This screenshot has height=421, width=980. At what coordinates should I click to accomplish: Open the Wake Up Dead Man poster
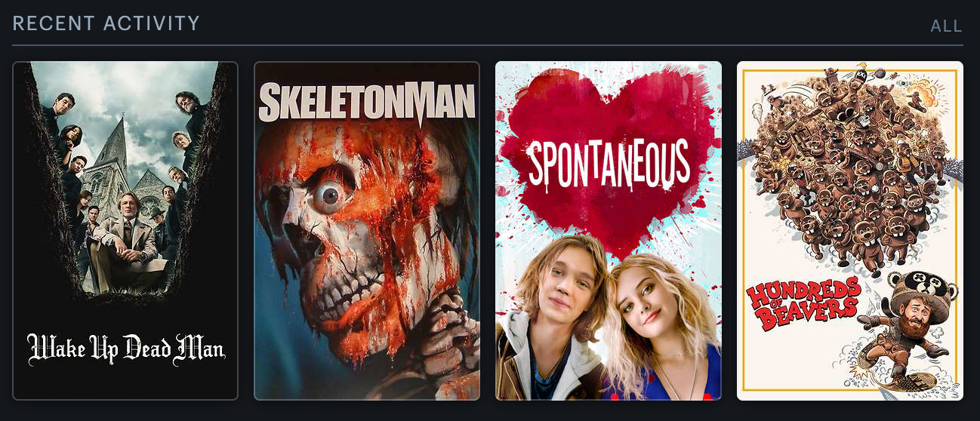click(x=125, y=230)
